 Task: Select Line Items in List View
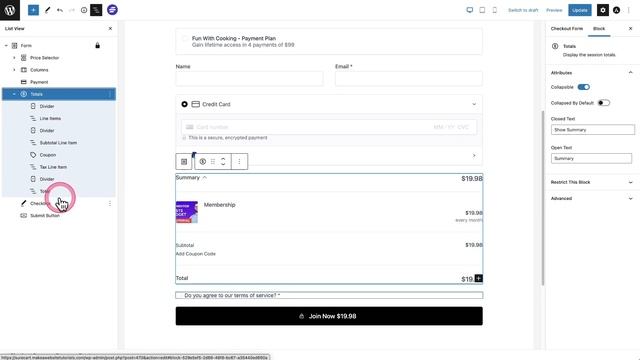[x=50, y=118]
